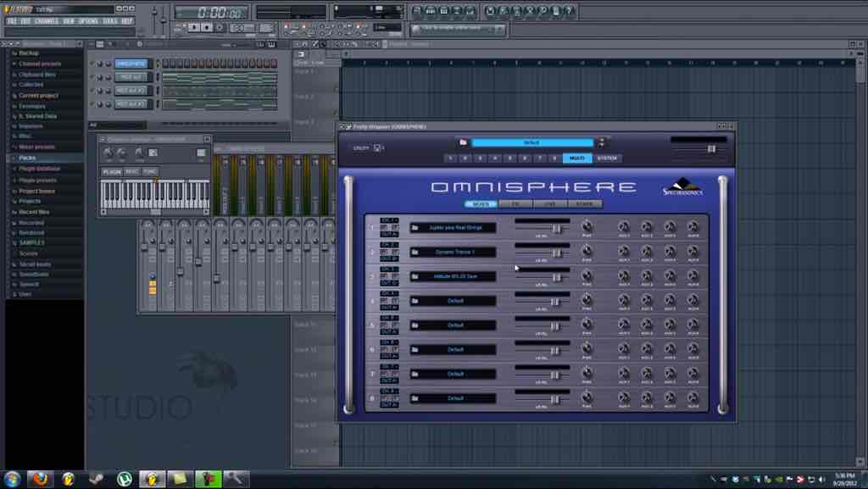Open patch browser folder for part 6
Viewport: 868px width, 489px height.
pyautogui.click(x=415, y=350)
